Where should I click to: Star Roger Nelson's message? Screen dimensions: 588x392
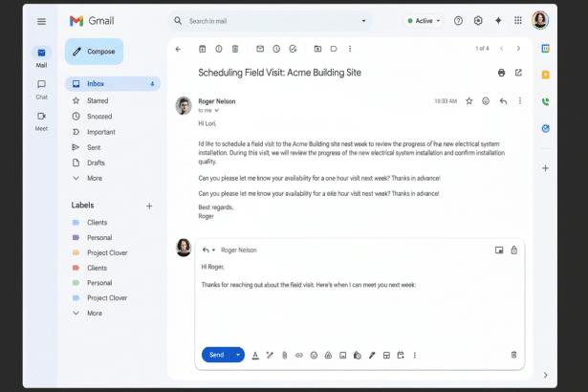469,101
